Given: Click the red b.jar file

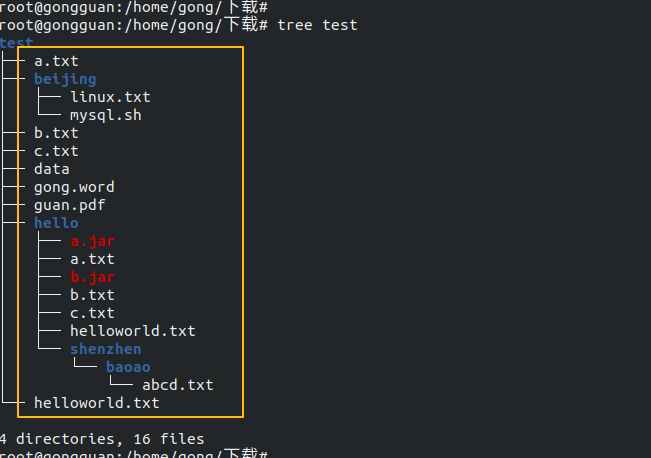Looking at the screenshot, I should [x=92, y=277].
